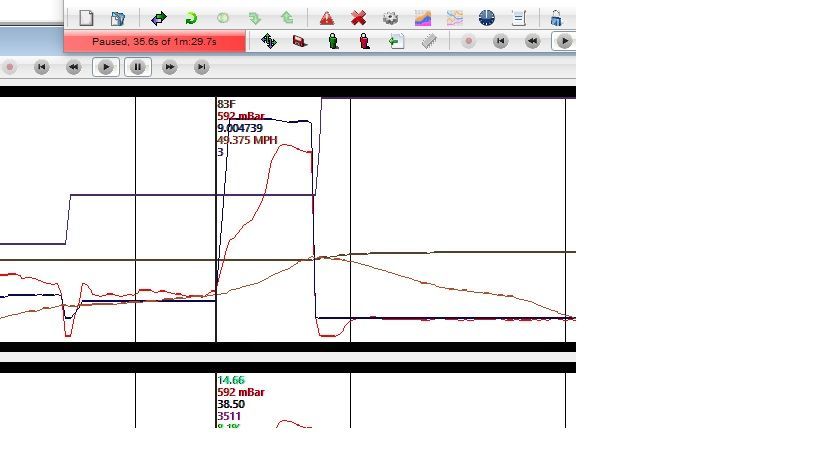This screenshot has height=460, width=819.
Task: Click the '3511' value in lower chart
Action: (230, 416)
